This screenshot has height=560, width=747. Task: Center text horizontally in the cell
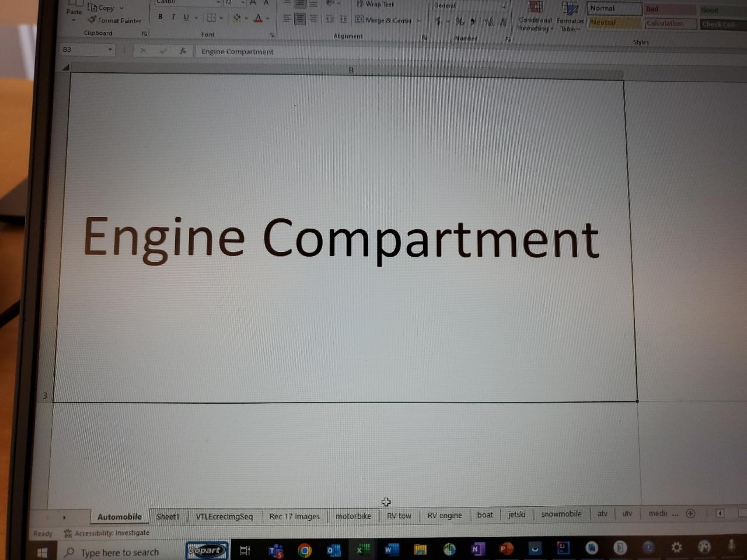click(299, 19)
